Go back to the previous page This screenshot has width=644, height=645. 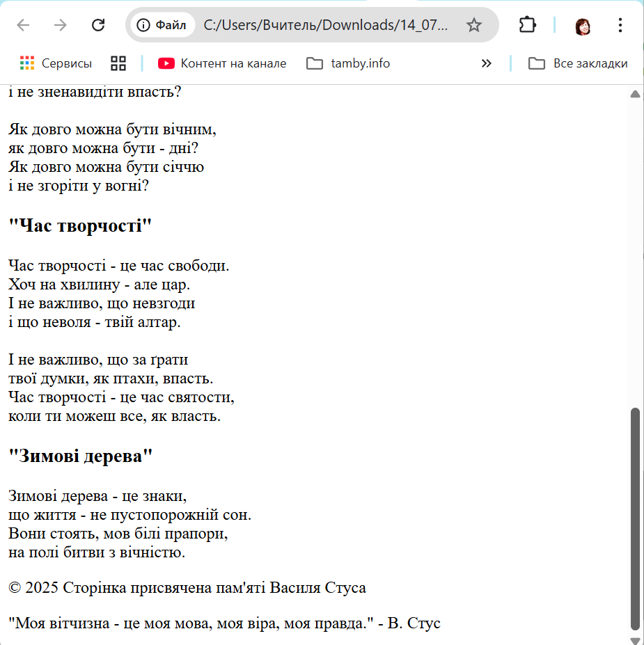coord(24,26)
